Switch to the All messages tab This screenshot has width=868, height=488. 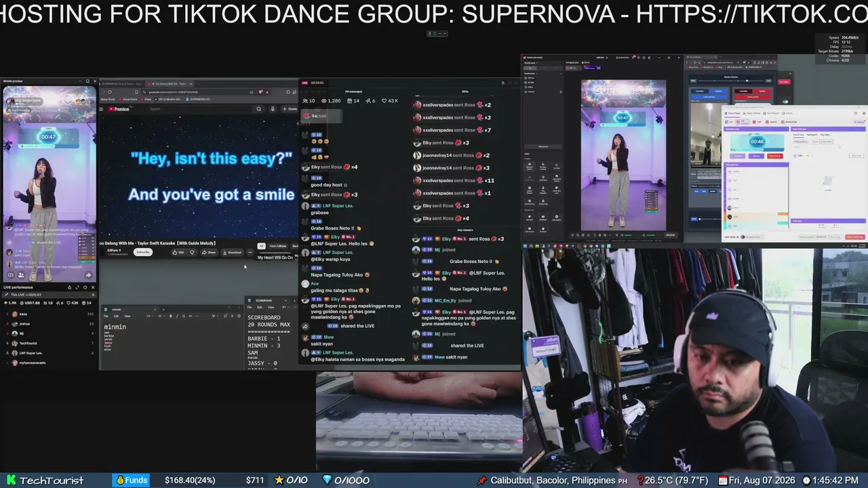click(354, 91)
